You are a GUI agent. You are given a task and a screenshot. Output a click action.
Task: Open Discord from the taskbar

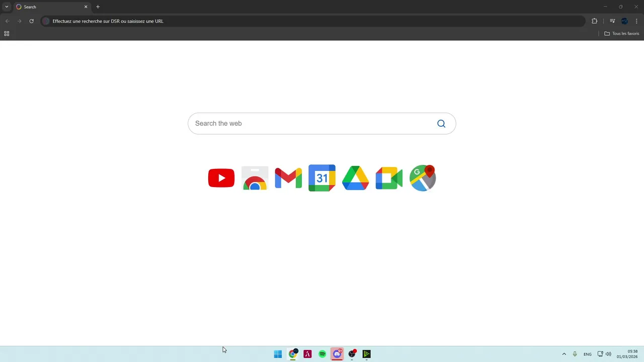pos(337,354)
